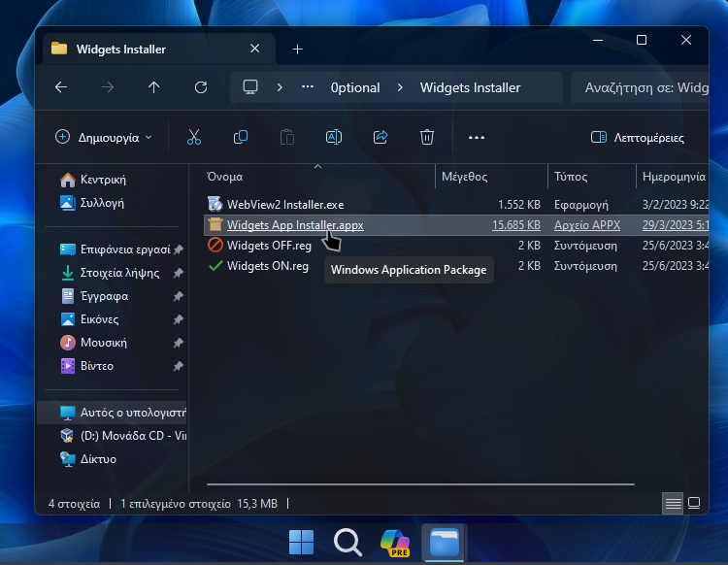Go back using the back arrow

(x=61, y=87)
